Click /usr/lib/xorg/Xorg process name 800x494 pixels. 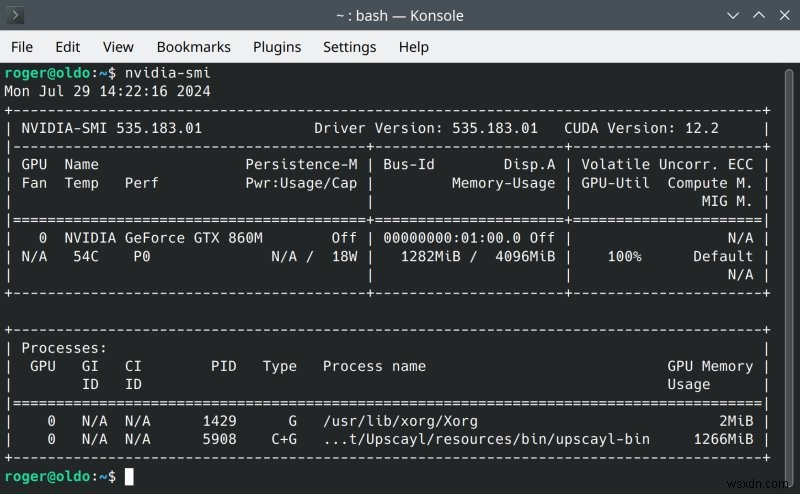[x=400, y=421]
